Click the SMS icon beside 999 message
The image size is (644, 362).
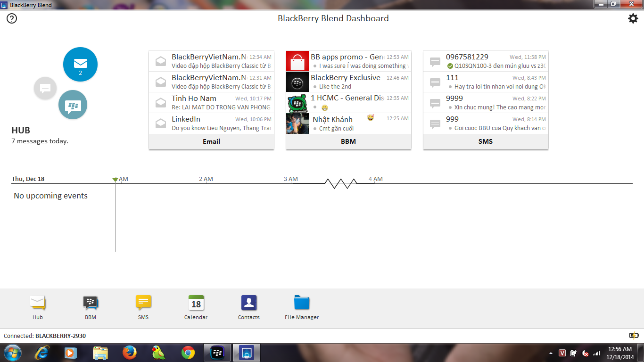435,124
